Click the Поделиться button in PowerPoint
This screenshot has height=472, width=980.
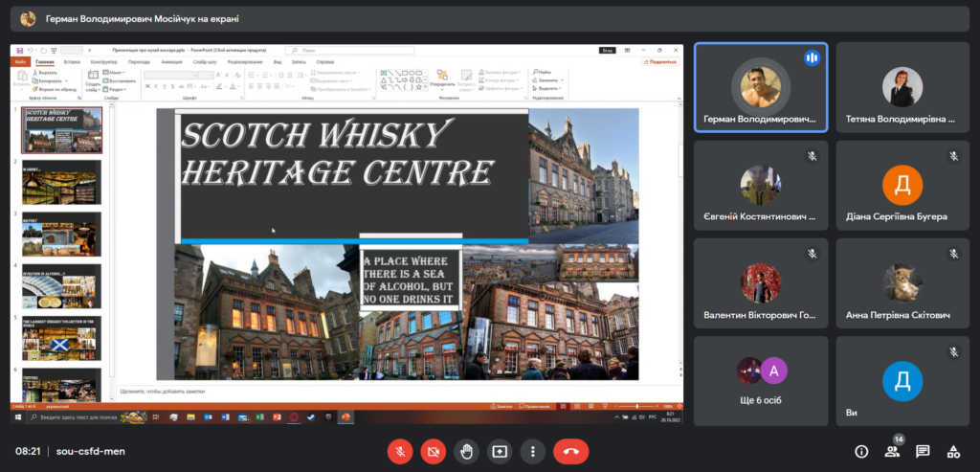tap(661, 61)
